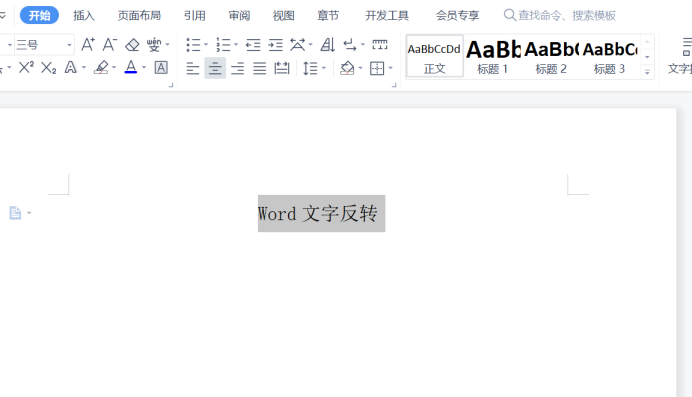692x397 pixels.
Task: Insert bulleted list
Action: (x=193, y=45)
